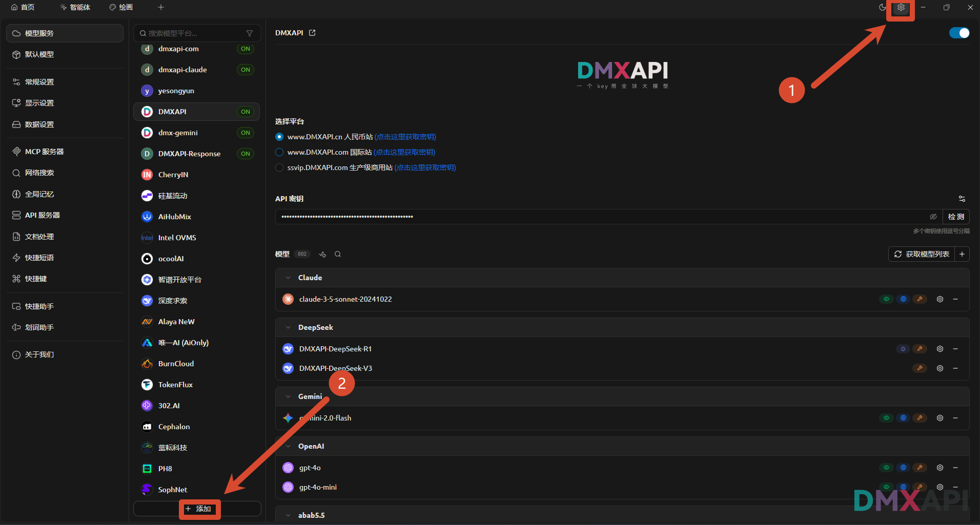The width and height of the screenshot is (980, 525).
Task: Click the provider list filter icon
Action: click(250, 33)
